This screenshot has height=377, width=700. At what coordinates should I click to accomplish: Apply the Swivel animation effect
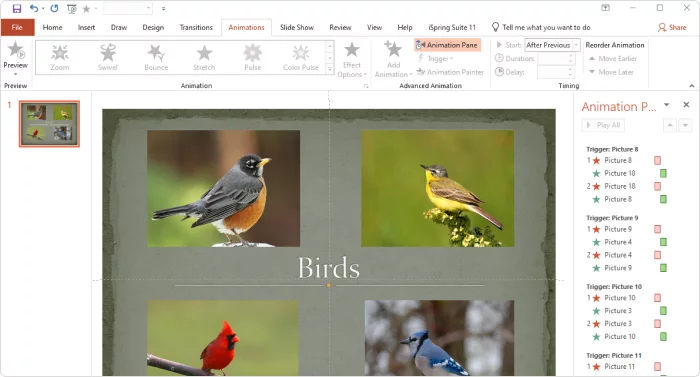click(108, 58)
